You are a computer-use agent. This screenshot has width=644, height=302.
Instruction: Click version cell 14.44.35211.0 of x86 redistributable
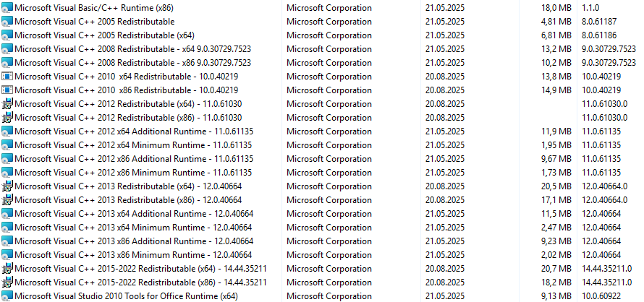click(x=607, y=282)
